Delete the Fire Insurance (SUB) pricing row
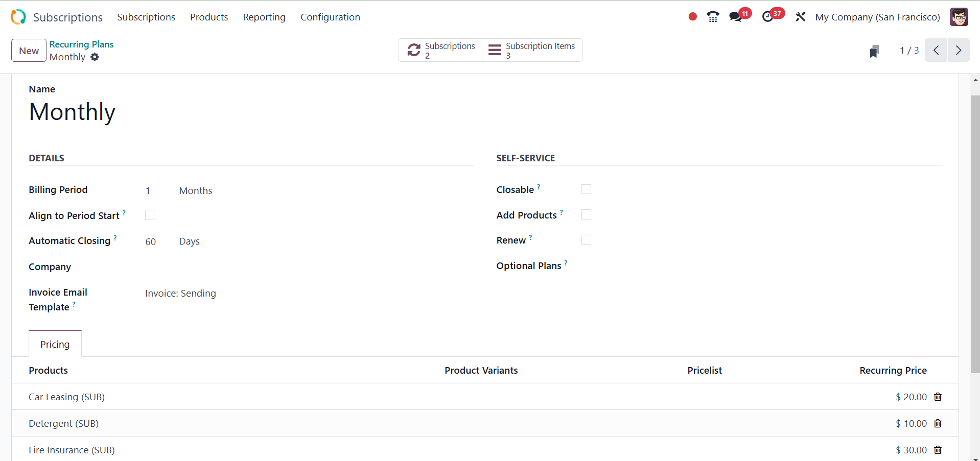The width and height of the screenshot is (980, 461). 938,450
